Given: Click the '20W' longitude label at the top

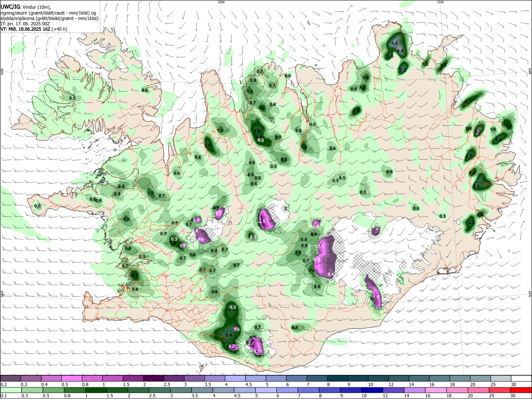Looking at the screenshot, I should [x=222, y=2].
